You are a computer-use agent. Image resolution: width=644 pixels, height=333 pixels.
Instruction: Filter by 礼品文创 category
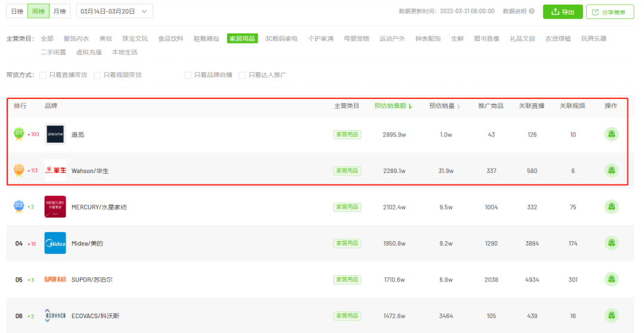click(522, 39)
